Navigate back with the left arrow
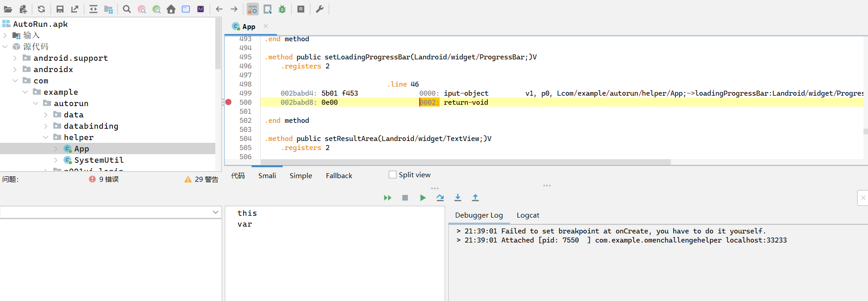Screen dimensions: 868x301 click(219, 9)
